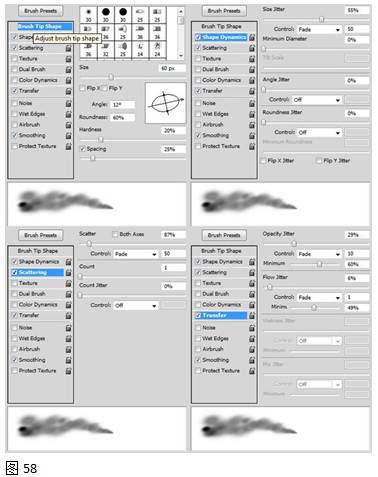Screen dimensions: 378x477
Task: Click the Protect Texture lock in the Transfer panel
Action: pos(252,371)
